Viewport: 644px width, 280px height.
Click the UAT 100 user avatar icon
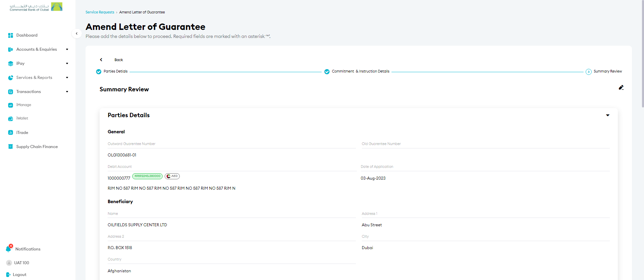[x=9, y=263]
